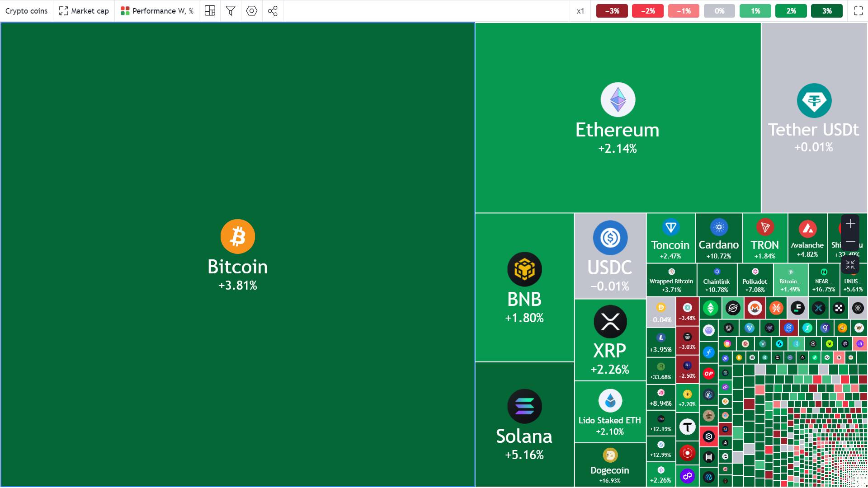The image size is (868, 488).
Task: Select the 3% dark green legend swatch
Action: 827,11
